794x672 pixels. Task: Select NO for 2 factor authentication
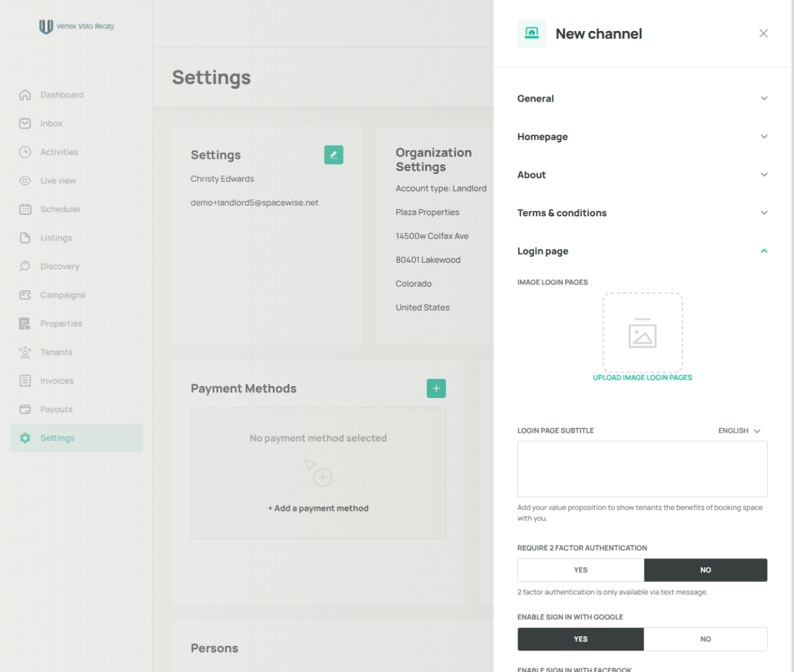tap(705, 570)
